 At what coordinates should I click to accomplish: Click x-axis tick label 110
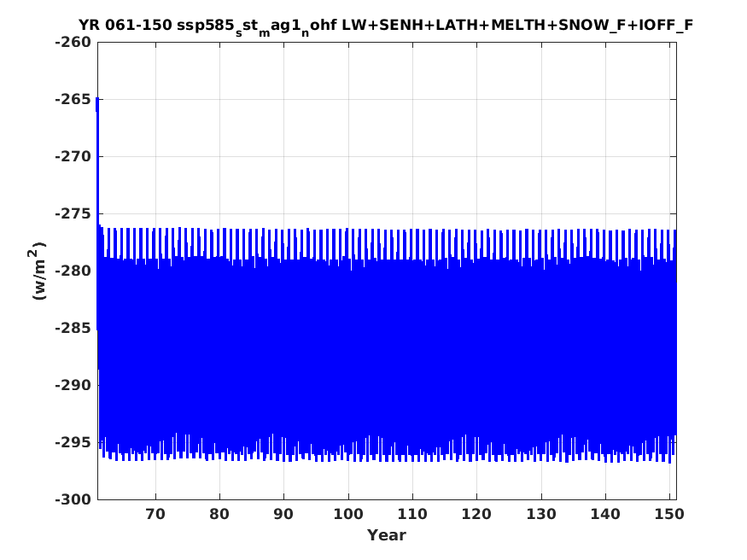tap(412, 514)
